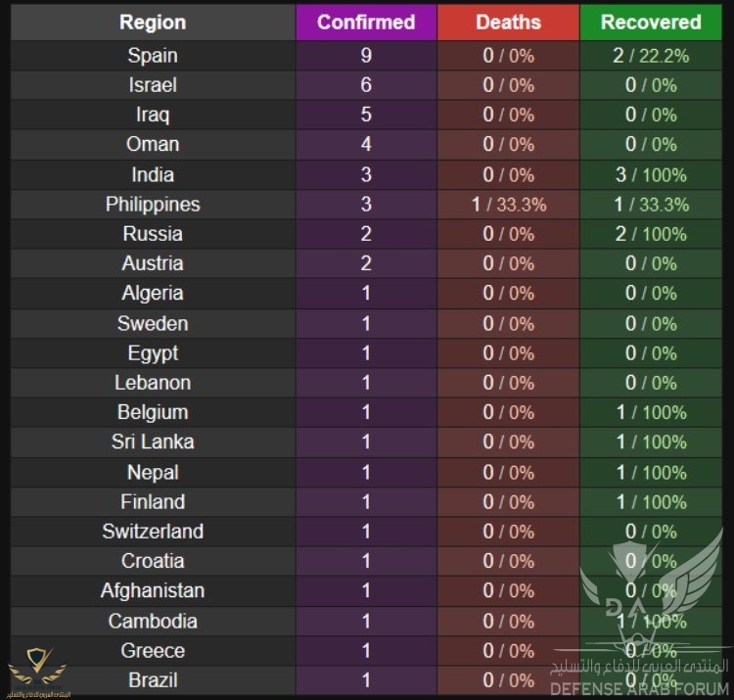Select the Spain row
The width and height of the screenshot is (734, 700).
click(x=366, y=56)
